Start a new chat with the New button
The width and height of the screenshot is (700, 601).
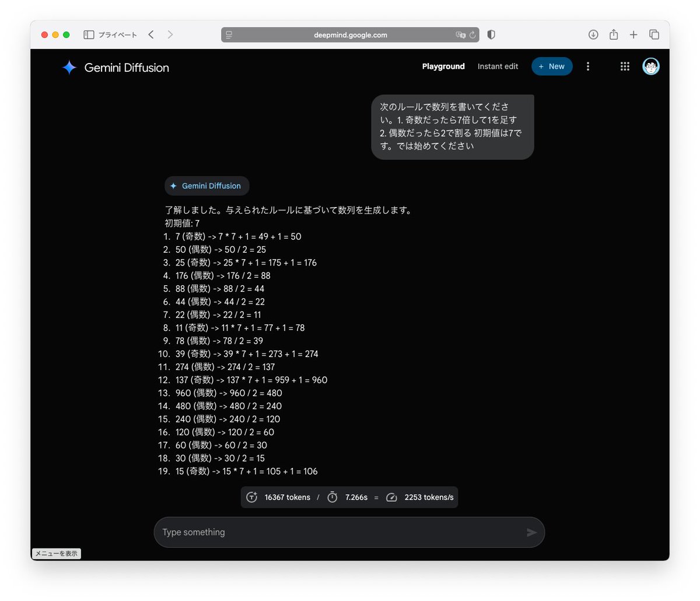552,66
